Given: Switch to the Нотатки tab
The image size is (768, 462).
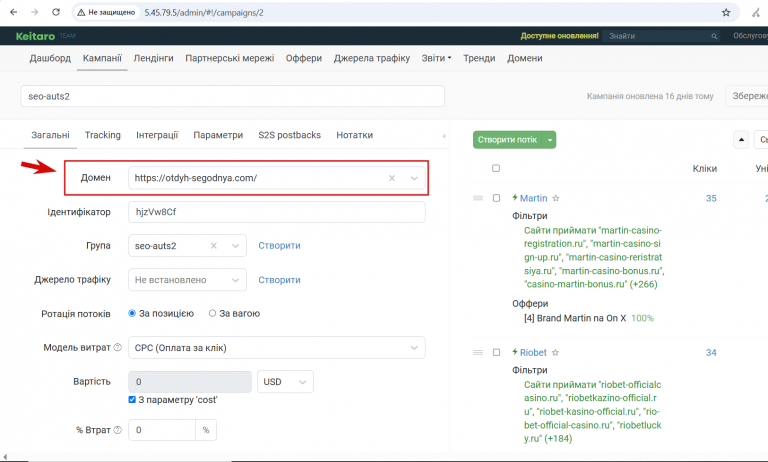Looking at the screenshot, I should click(x=355, y=135).
